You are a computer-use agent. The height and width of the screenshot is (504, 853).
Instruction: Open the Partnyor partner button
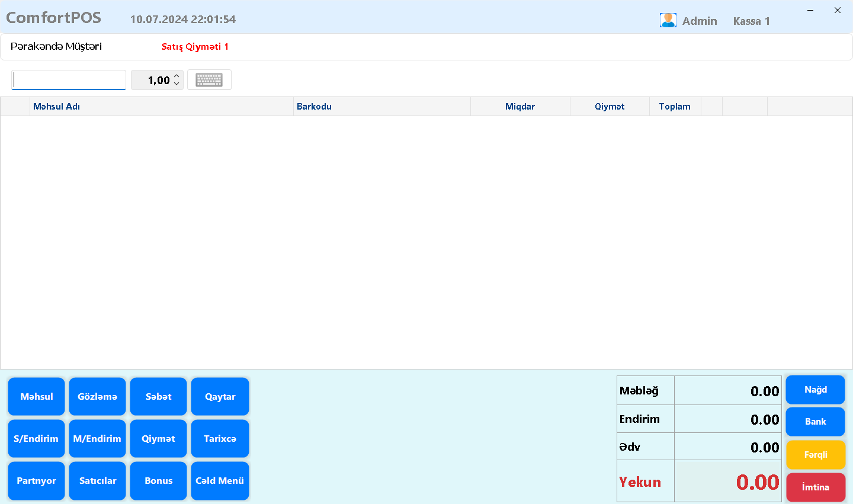pyautogui.click(x=37, y=481)
